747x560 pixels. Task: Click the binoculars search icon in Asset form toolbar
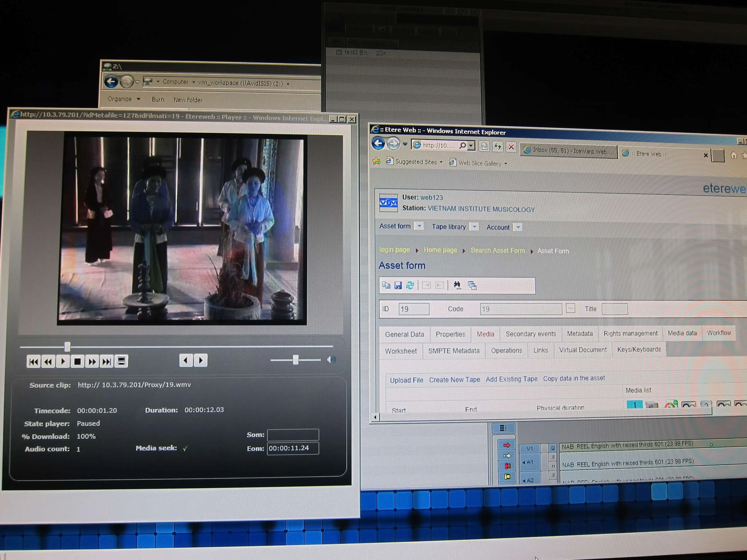[x=457, y=285]
